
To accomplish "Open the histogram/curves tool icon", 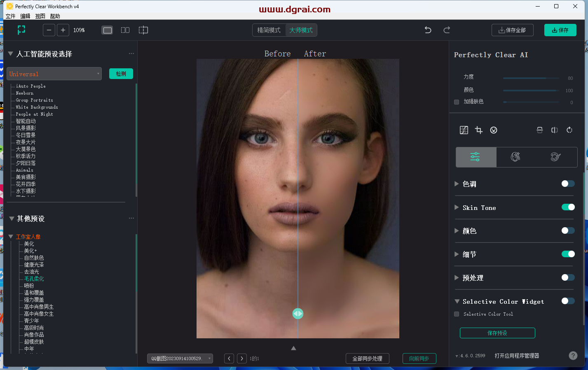I will [x=464, y=130].
